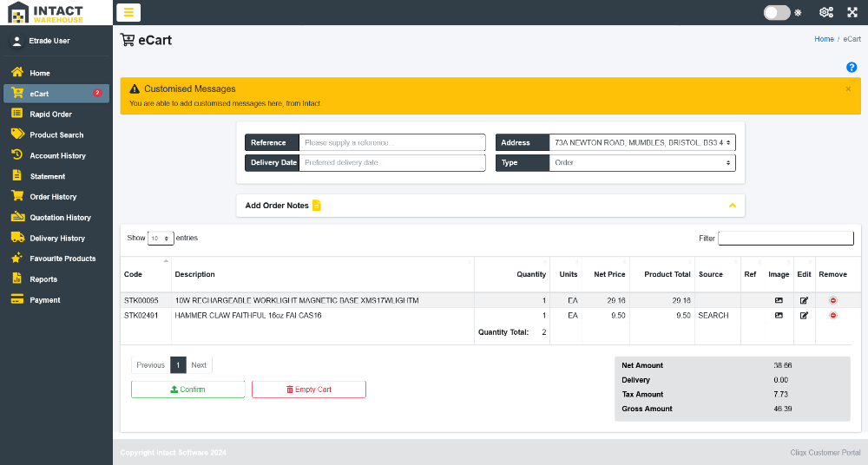This screenshot has height=465, width=868.
Task: Change the Show entries count selector
Action: [161, 238]
